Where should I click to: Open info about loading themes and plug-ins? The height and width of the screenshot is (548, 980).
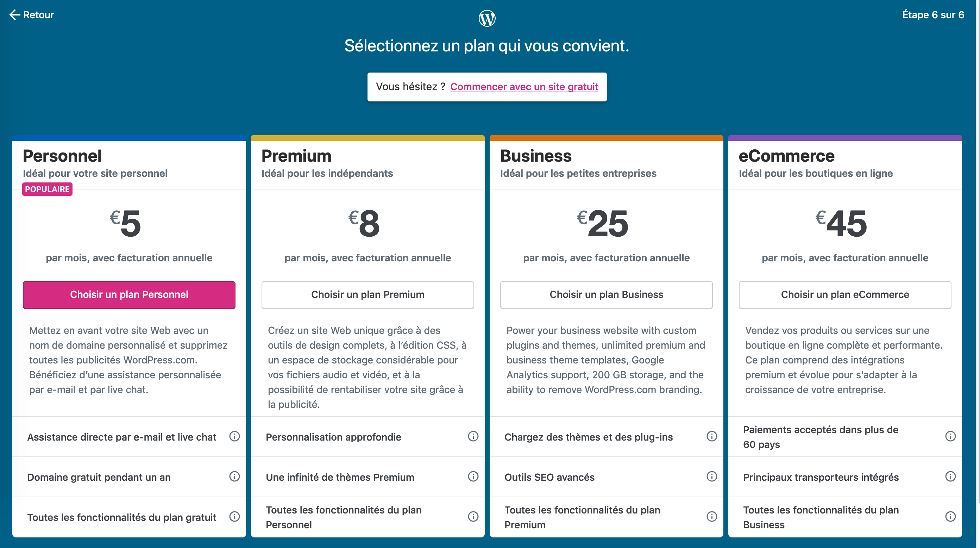point(711,436)
